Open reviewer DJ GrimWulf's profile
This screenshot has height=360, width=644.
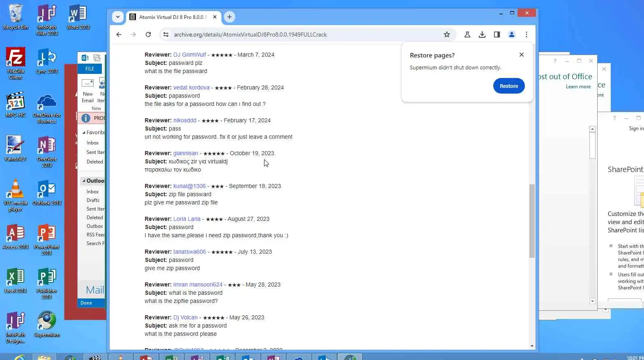click(x=190, y=55)
